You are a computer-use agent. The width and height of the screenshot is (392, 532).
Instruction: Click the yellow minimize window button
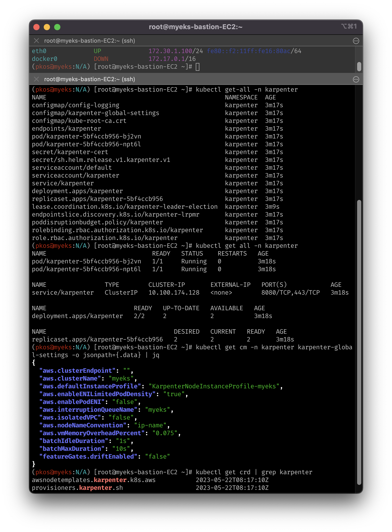[x=47, y=27]
